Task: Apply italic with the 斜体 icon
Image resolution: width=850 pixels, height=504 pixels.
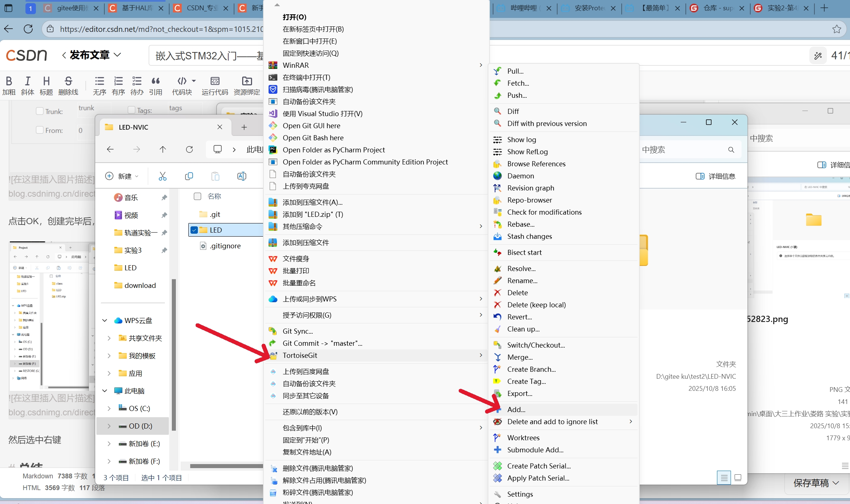Action: 27,85
